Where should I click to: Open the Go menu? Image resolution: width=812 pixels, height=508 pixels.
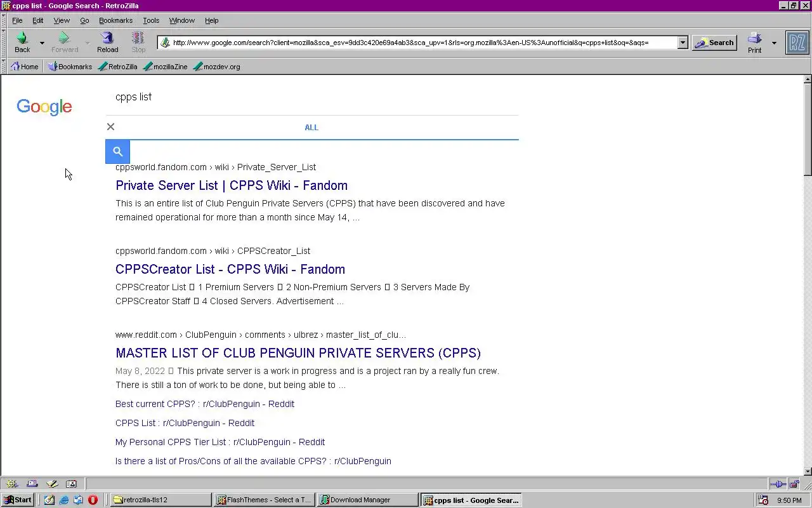click(x=84, y=20)
